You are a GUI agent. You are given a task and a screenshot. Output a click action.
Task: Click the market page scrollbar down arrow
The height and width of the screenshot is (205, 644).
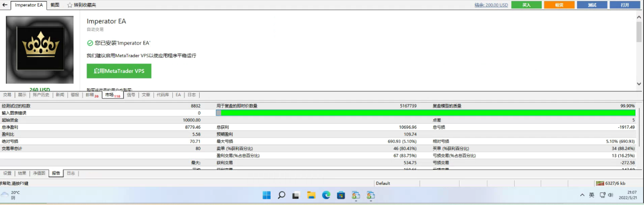pos(639,84)
